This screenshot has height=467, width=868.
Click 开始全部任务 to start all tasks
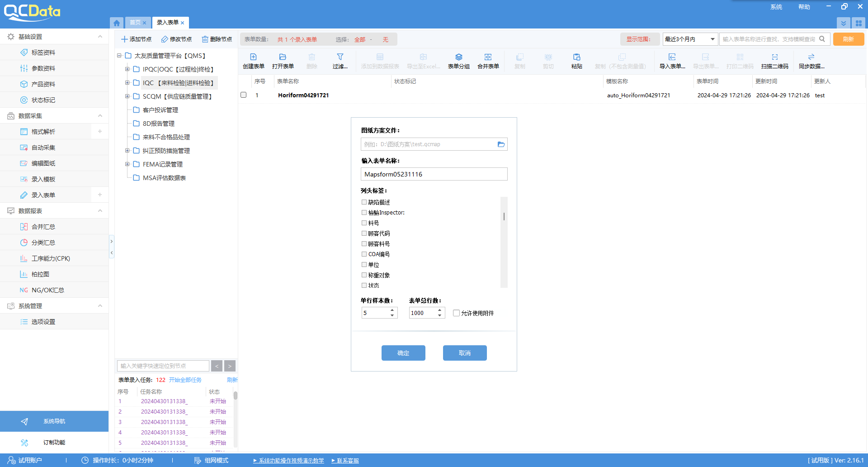pyautogui.click(x=185, y=380)
